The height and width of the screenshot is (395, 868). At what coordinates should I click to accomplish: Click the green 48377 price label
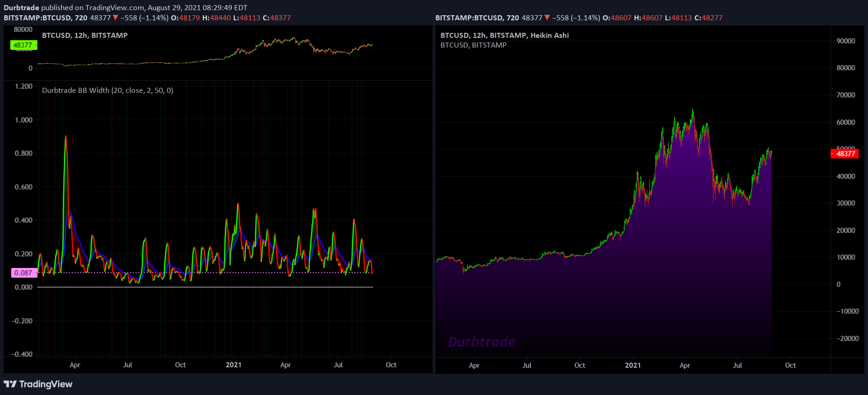pyautogui.click(x=24, y=45)
